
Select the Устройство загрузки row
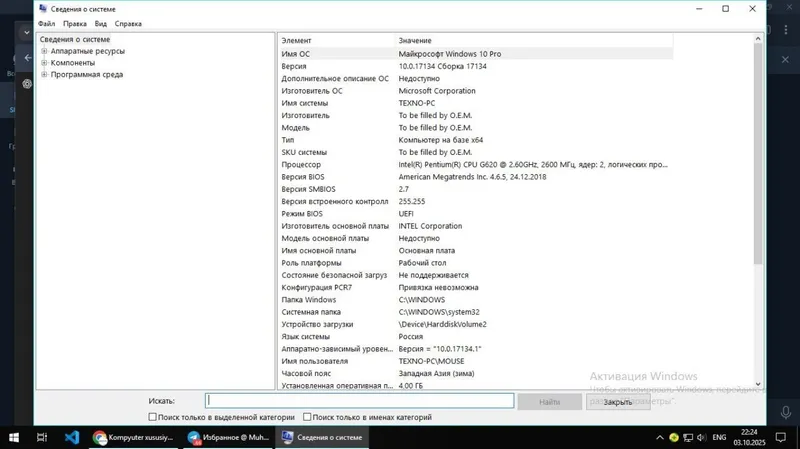[x=476, y=324]
